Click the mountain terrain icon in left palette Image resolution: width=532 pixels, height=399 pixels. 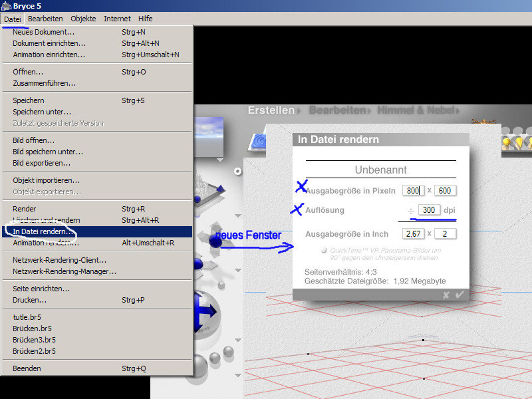coord(210,187)
